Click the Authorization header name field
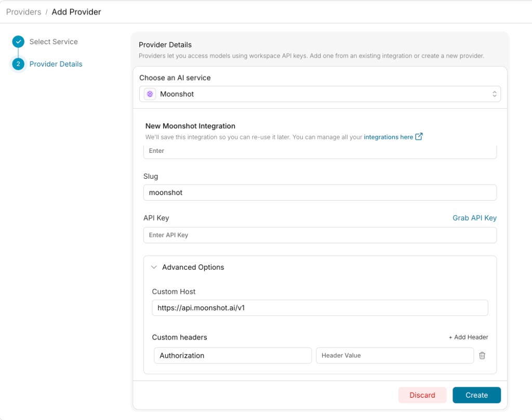Viewport: 532px width, 420px height. pyautogui.click(x=233, y=356)
